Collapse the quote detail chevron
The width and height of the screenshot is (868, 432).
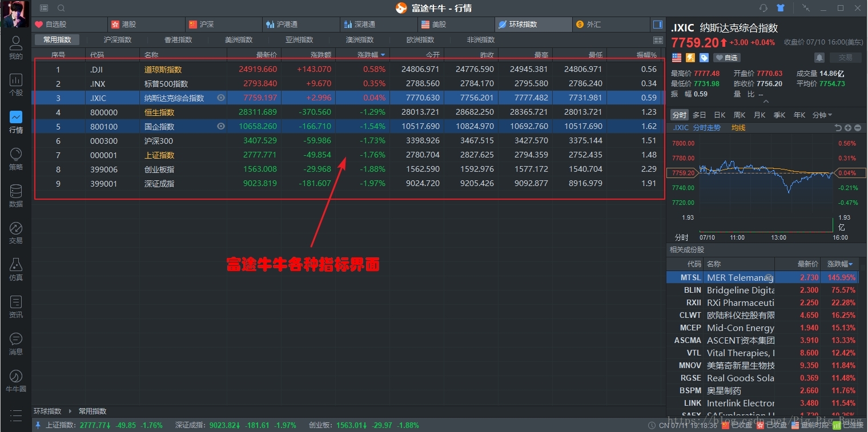[x=766, y=102]
